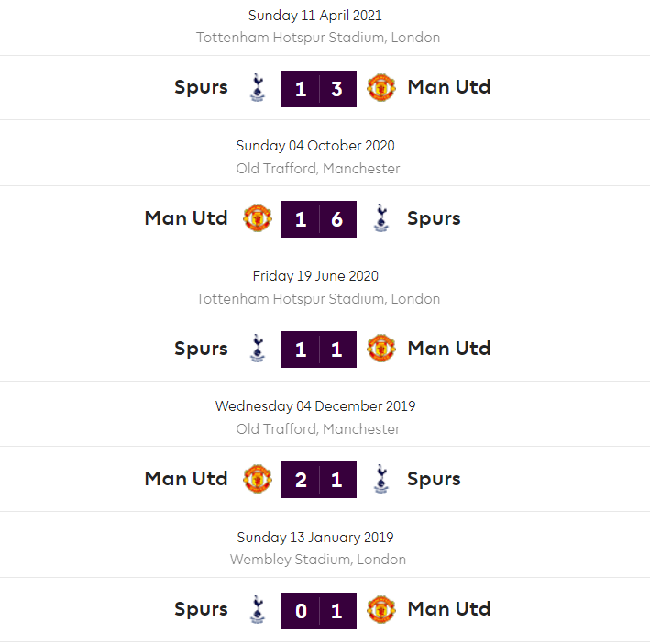Select the Man Utd team name in the 19 June 2020 fixture
The height and width of the screenshot is (644, 650).
tap(449, 349)
